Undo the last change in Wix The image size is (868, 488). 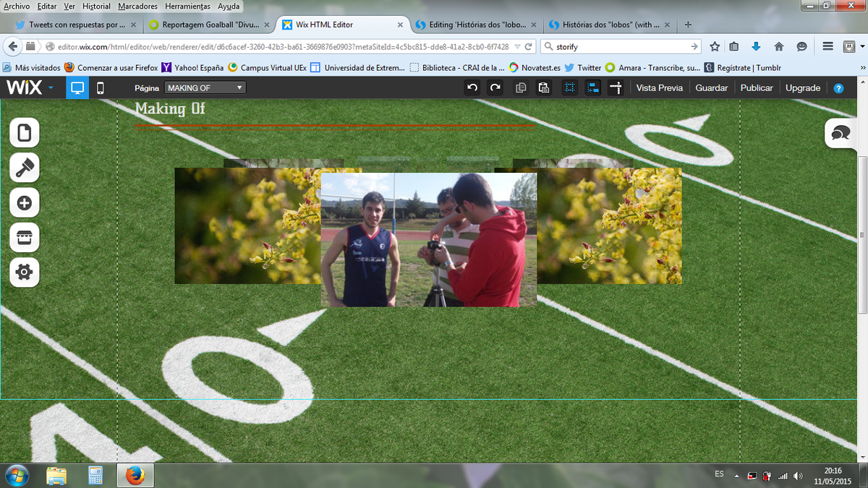[x=472, y=88]
